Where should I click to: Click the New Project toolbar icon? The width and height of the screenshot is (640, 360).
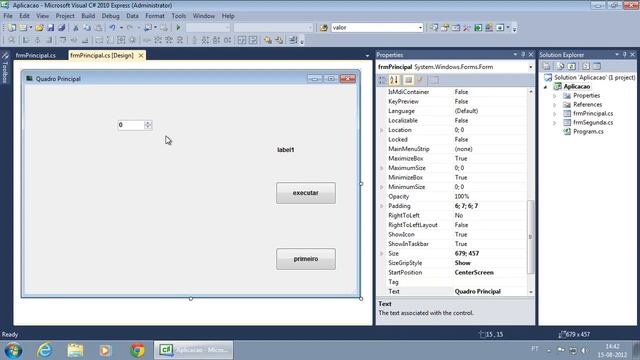point(11,28)
